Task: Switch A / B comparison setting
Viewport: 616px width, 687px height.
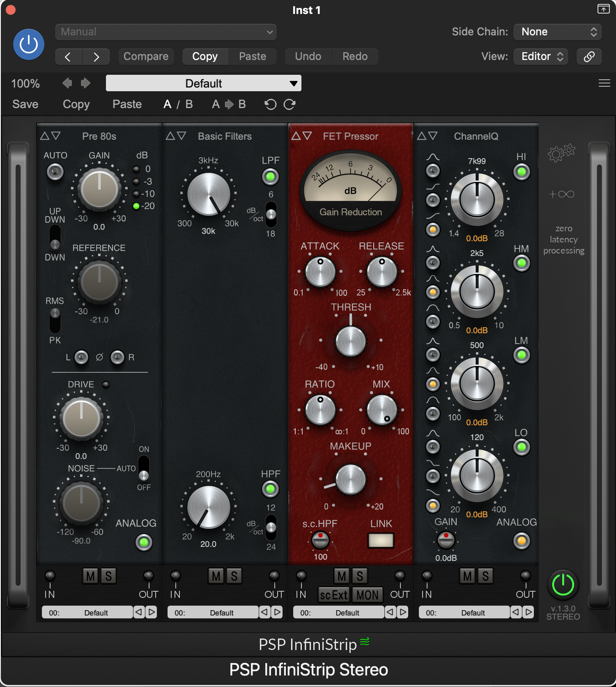Action: [x=178, y=104]
